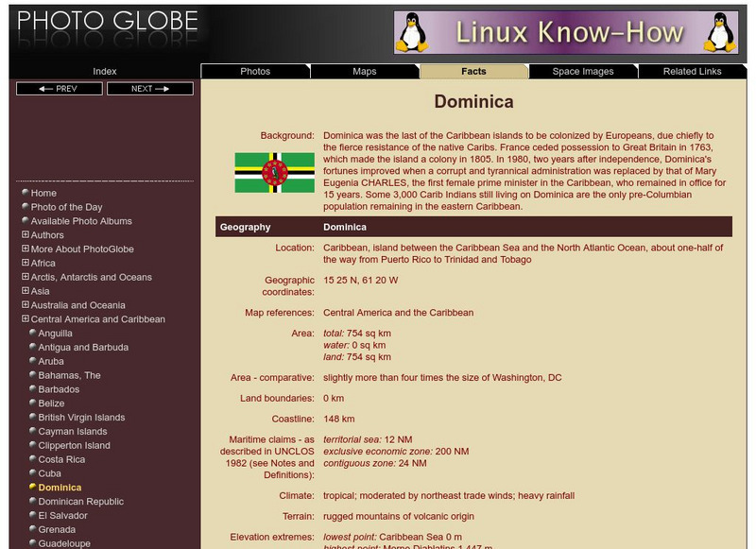Screen dimensions: 756x549
Task: Click the Home bullet icon
Action: [26, 193]
